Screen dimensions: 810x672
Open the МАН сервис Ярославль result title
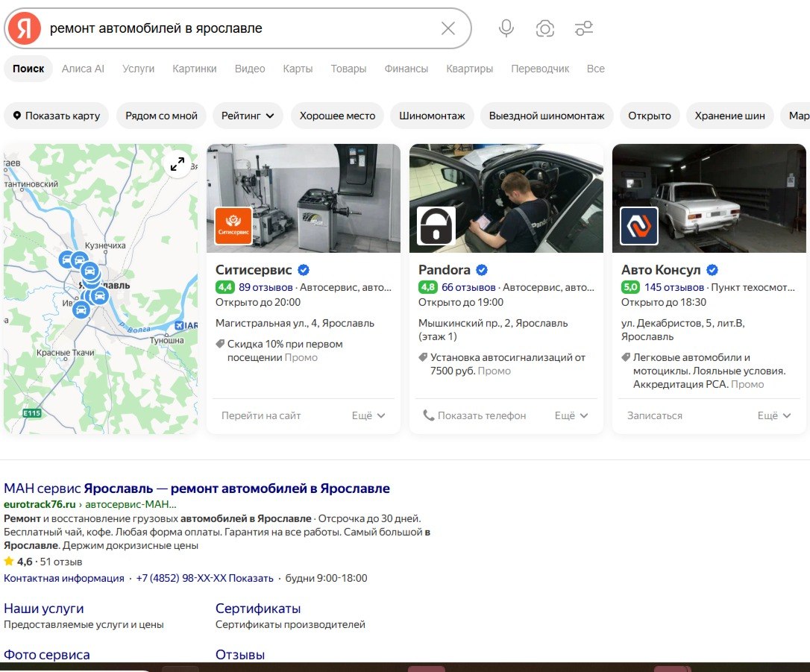(x=197, y=488)
